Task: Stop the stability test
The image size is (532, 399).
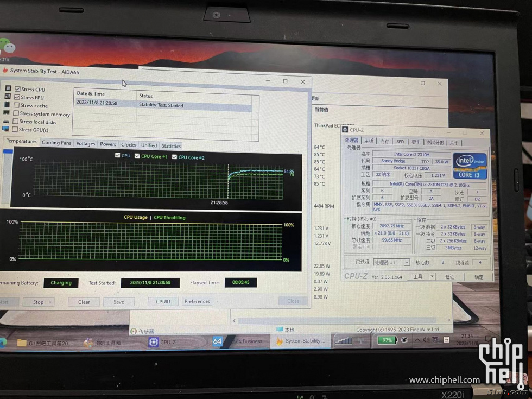Action: 39,302
